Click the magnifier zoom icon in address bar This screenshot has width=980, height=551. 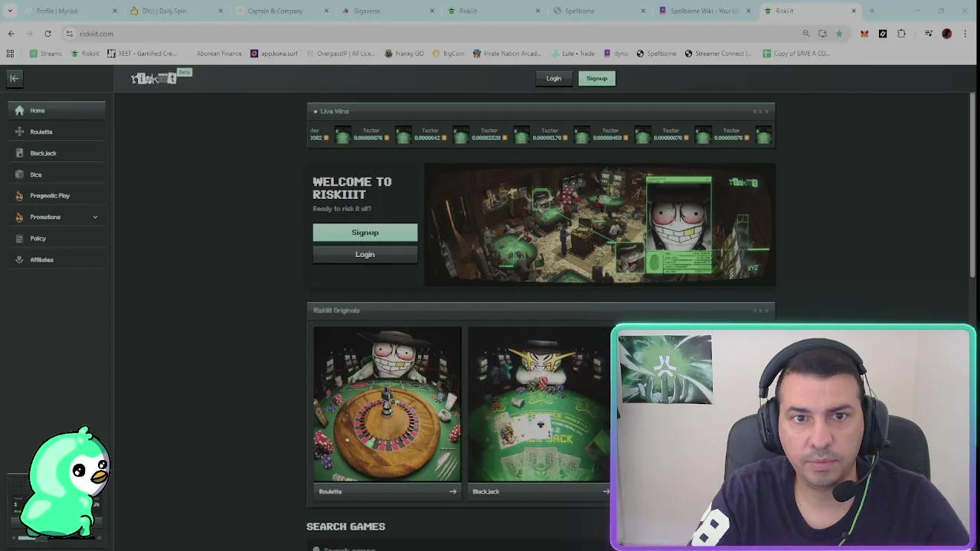(x=805, y=34)
